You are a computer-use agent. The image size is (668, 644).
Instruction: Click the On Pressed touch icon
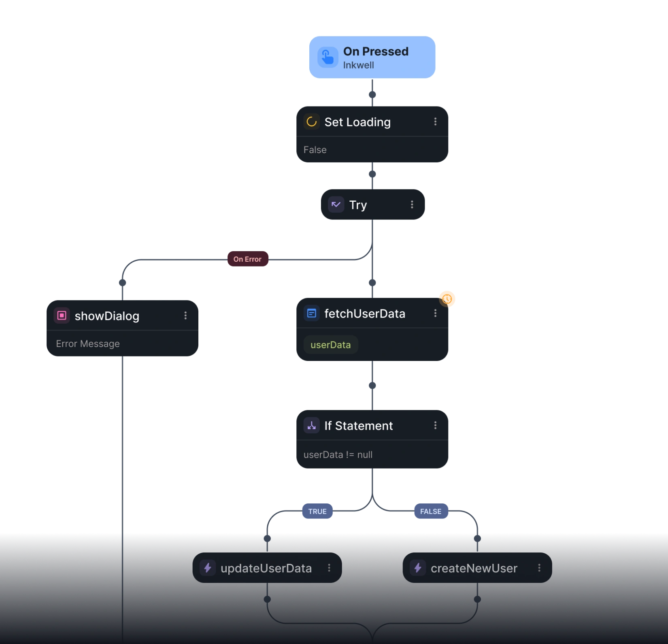tap(328, 57)
